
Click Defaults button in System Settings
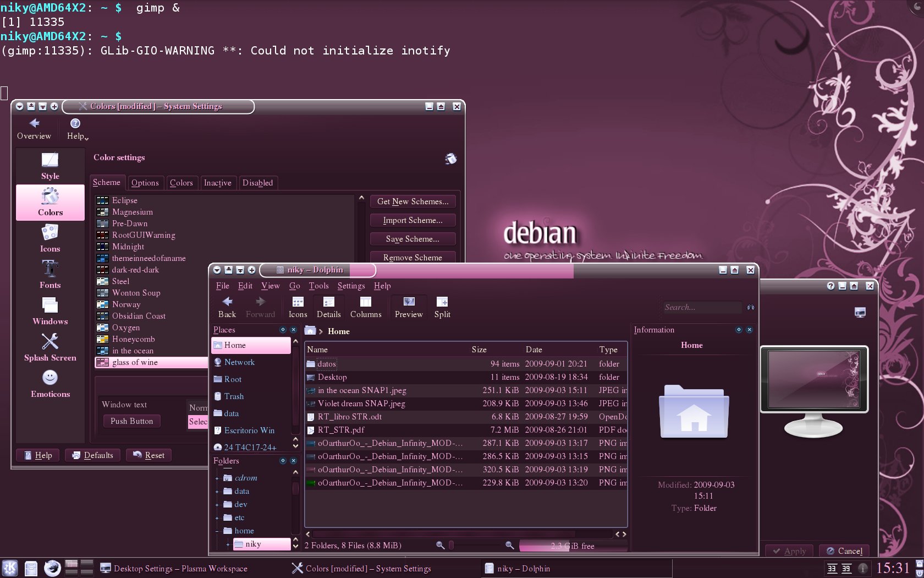coord(93,455)
